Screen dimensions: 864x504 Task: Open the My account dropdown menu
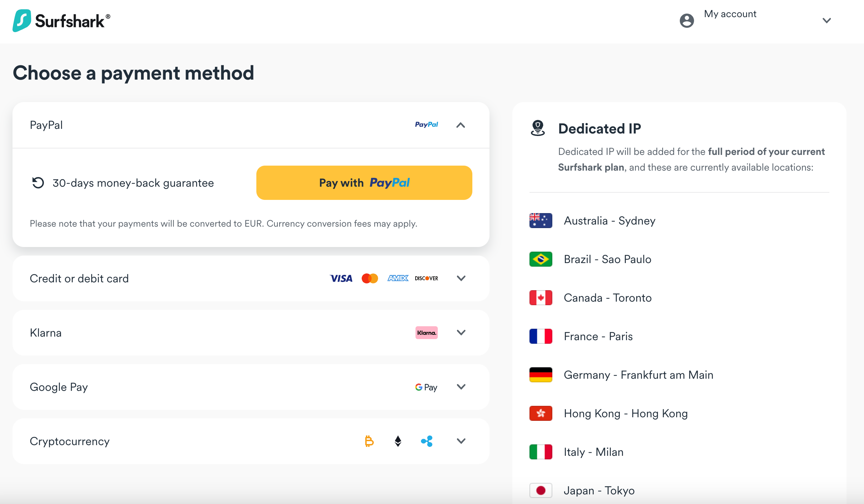click(827, 21)
